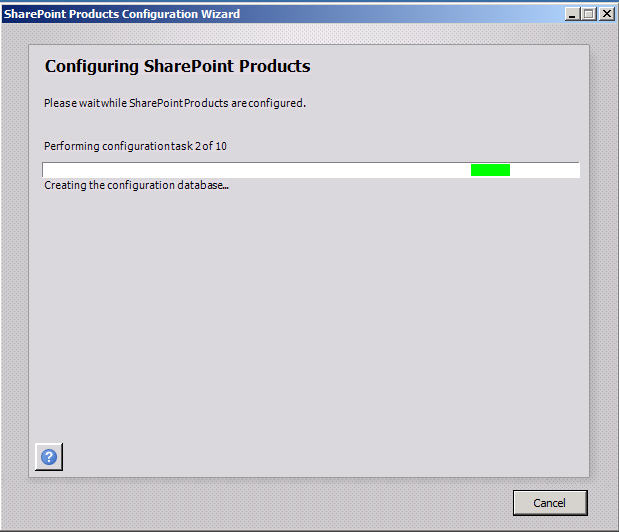Click the white progress track right of green block
This screenshot has height=532, width=619.
(x=545, y=170)
